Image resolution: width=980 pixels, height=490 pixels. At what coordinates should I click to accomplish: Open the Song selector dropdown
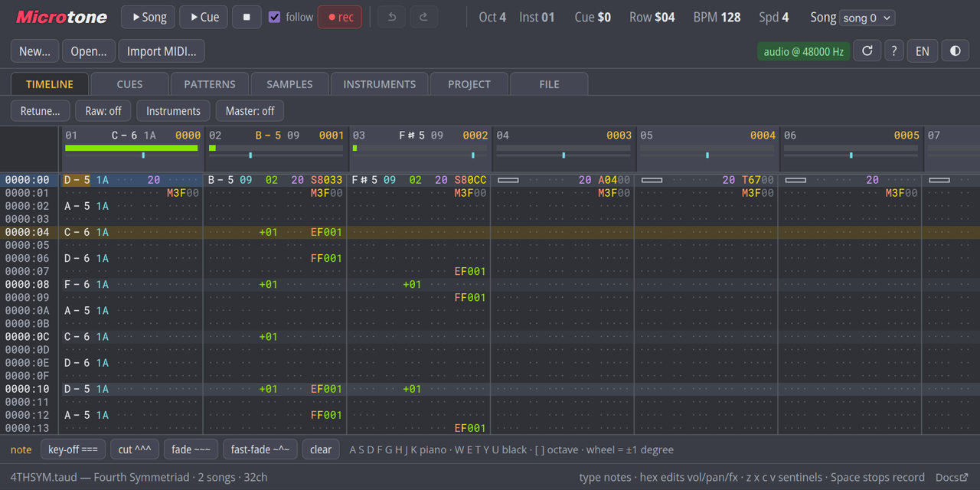click(867, 18)
